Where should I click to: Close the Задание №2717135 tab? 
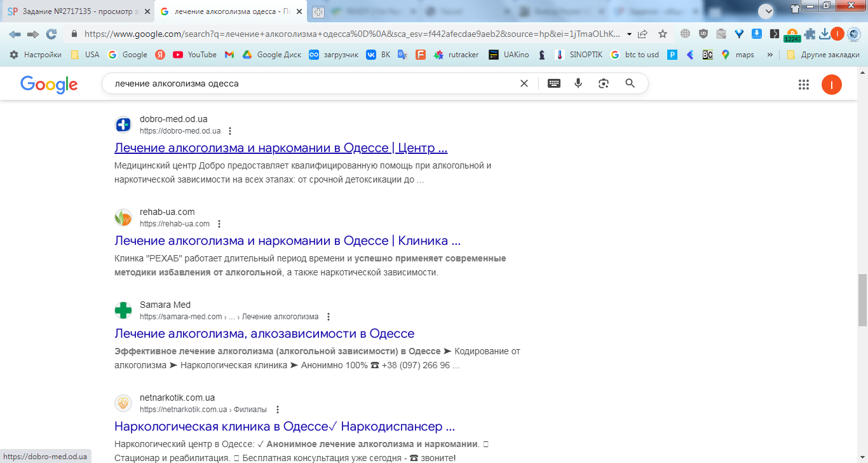(147, 11)
